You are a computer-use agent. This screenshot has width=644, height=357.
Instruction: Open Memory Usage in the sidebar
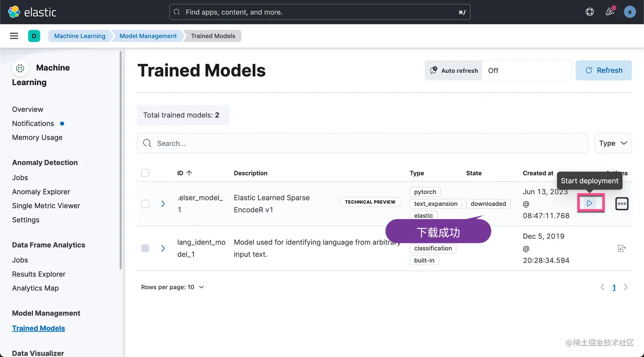click(x=37, y=137)
